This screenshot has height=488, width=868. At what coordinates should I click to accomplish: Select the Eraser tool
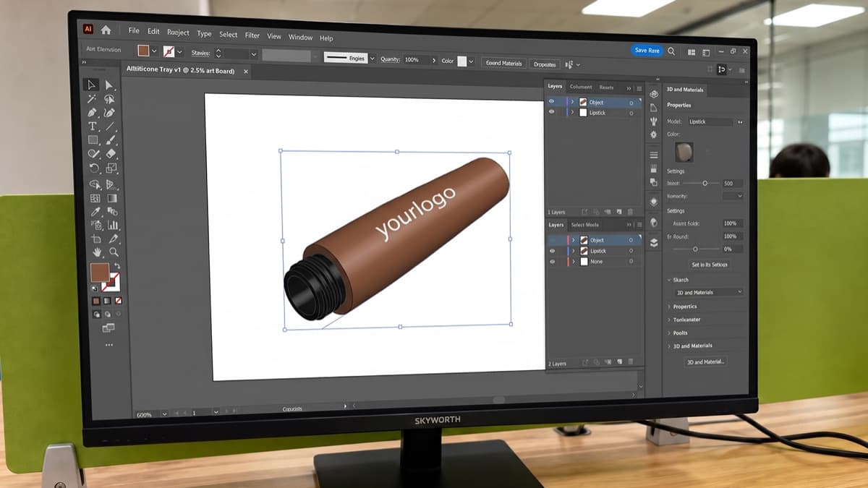(111, 154)
